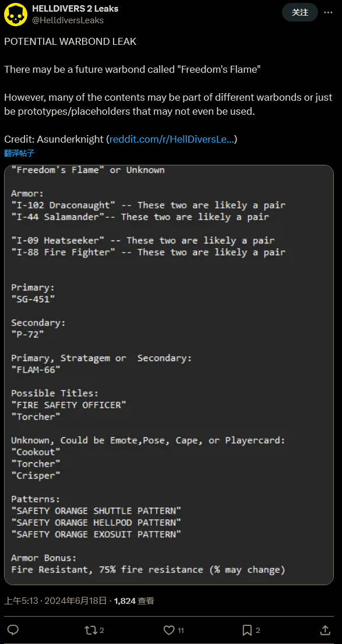Open the reddit.com/r/HellDiversLe… link
This screenshot has height=644, width=342.
coord(172,139)
